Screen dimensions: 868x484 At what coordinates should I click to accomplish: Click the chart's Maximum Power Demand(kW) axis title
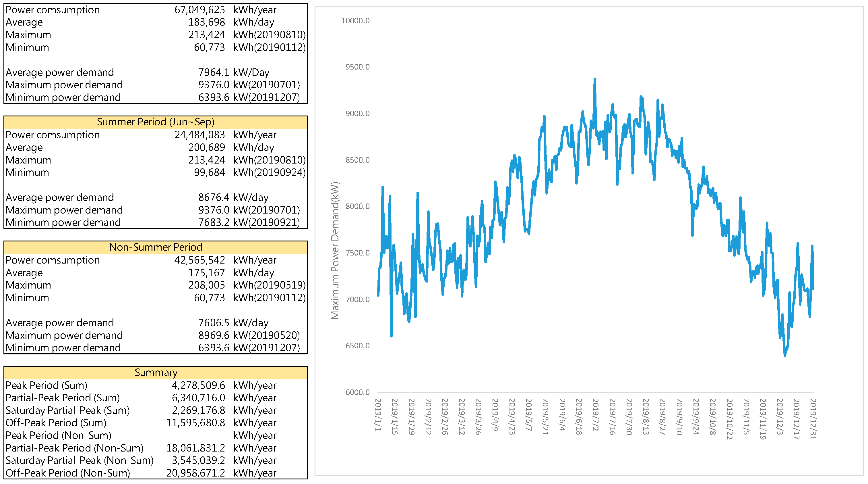click(x=335, y=250)
